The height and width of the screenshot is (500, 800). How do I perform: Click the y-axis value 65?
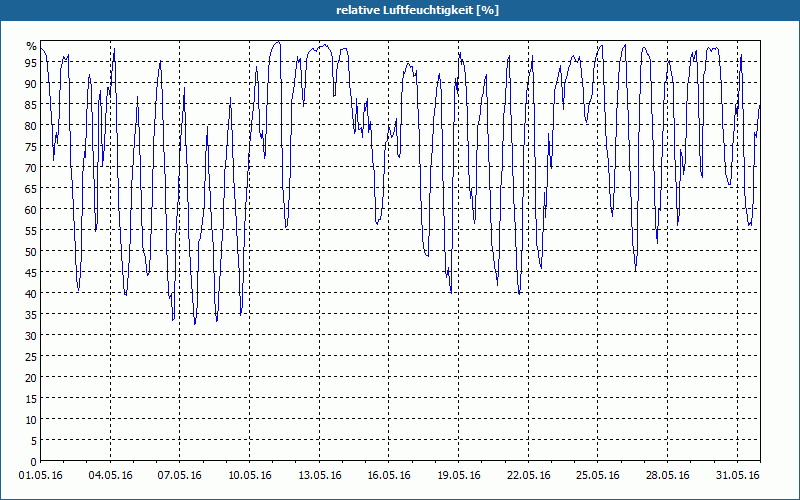[x=31, y=188]
